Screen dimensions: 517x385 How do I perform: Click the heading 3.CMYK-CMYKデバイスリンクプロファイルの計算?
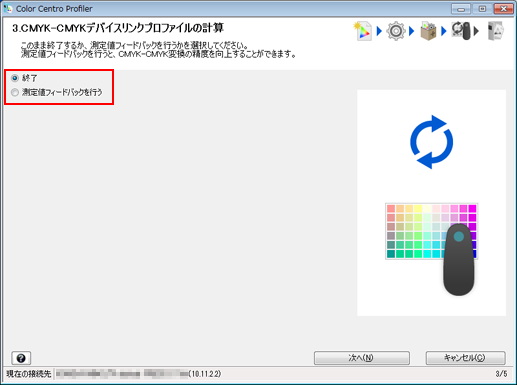coord(118,28)
